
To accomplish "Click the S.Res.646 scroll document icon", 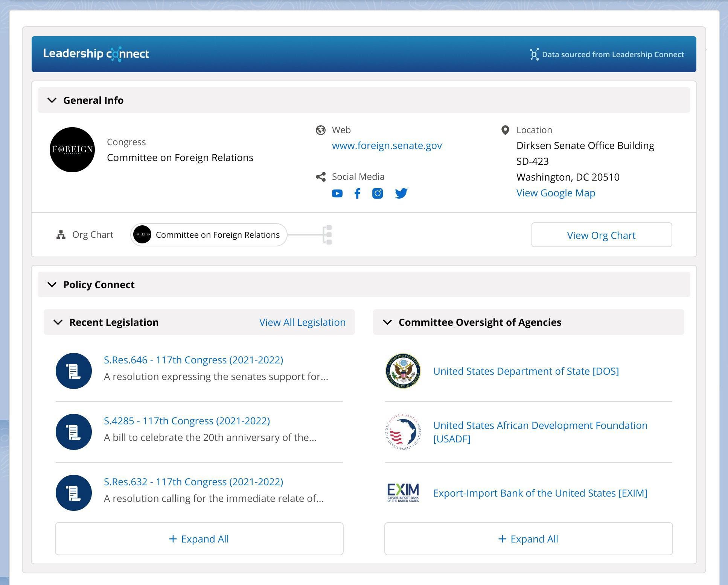I will pyautogui.click(x=74, y=371).
